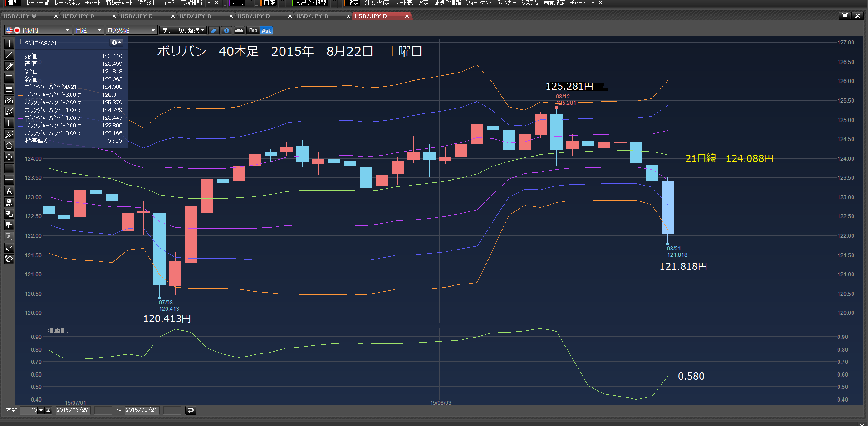The height and width of the screenshot is (426, 868).
Task: Select the crosshair cursor tool
Action: [x=9, y=44]
